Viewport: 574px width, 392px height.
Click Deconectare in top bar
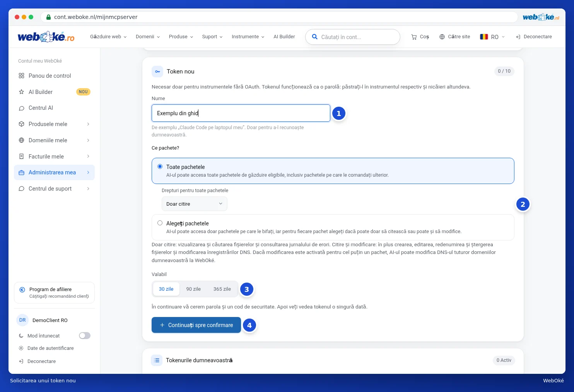coord(534,37)
